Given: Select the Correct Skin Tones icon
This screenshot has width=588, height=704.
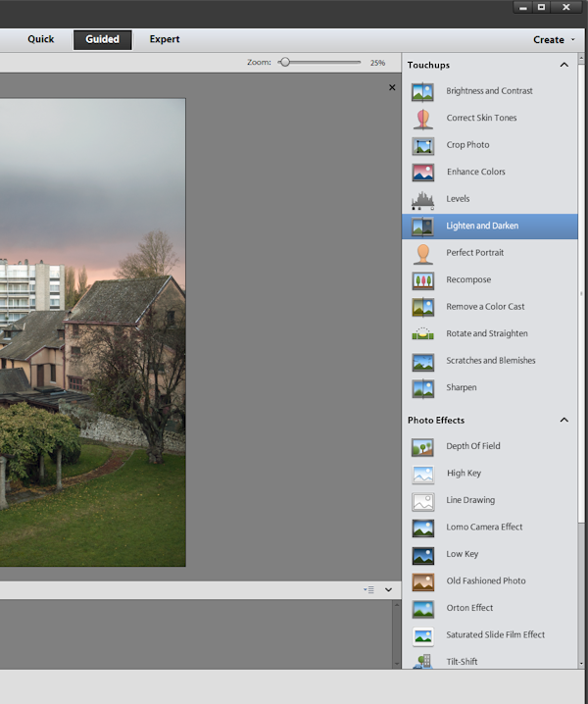Looking at the screenshot, I should [422, 119].
